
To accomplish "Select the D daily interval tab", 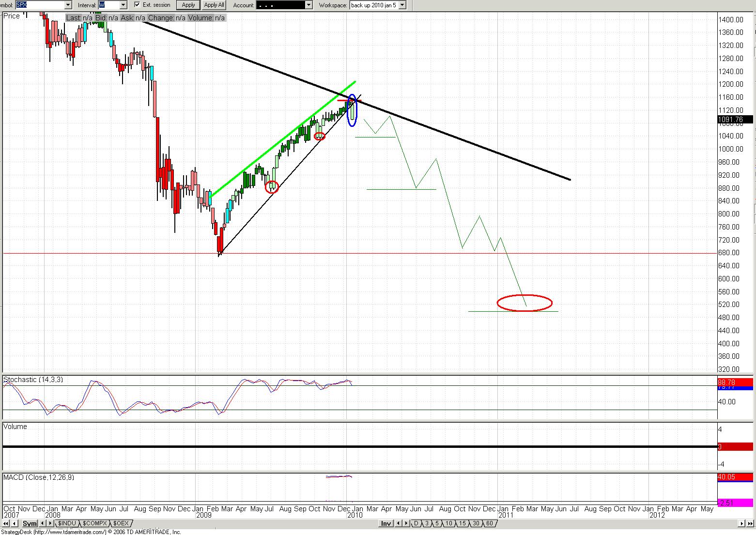I will click(x=416, y=523).
